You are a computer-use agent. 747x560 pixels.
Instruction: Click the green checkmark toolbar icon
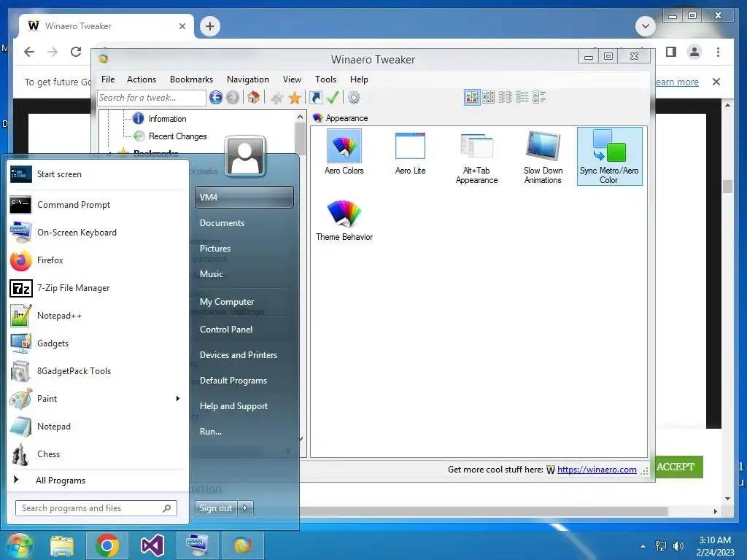click(333, 98)
